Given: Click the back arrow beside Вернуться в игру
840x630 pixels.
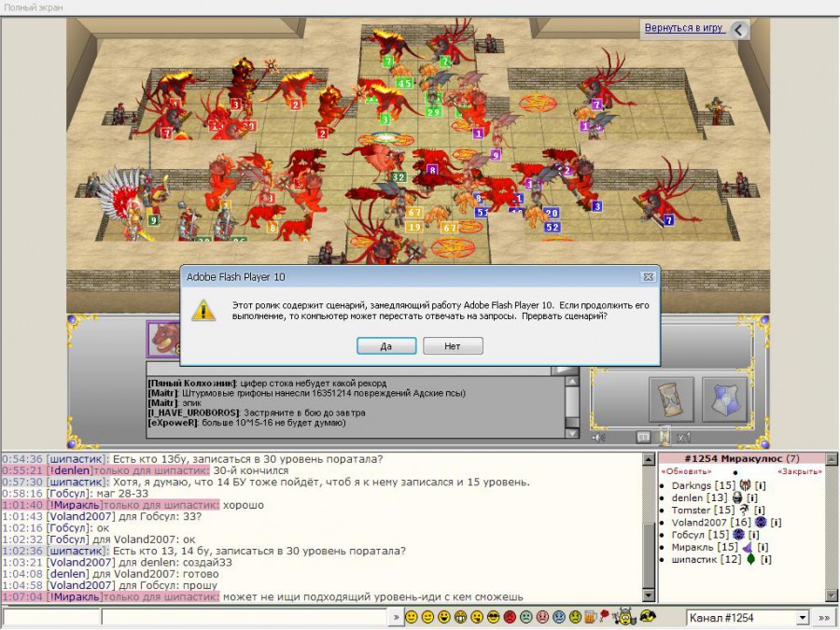Looking at the screenshot, I should 739,30.
